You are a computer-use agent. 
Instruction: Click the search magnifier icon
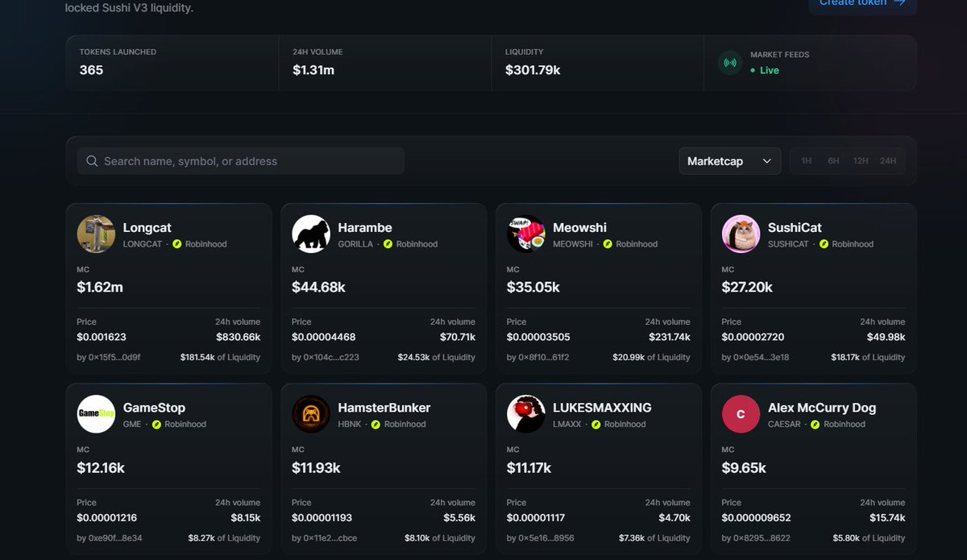(92, 161)
